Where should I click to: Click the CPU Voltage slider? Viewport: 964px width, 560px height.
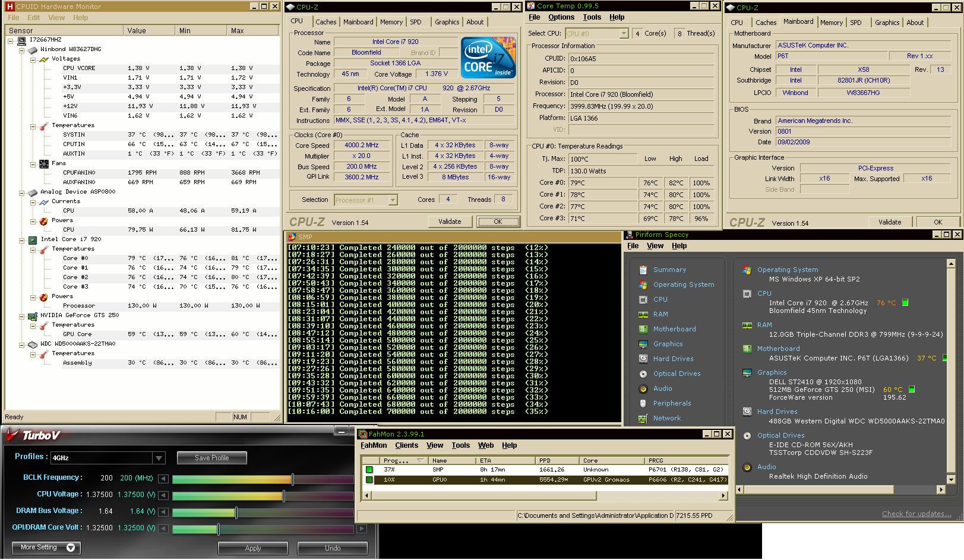pyautogui.click(x=263, y=495)
